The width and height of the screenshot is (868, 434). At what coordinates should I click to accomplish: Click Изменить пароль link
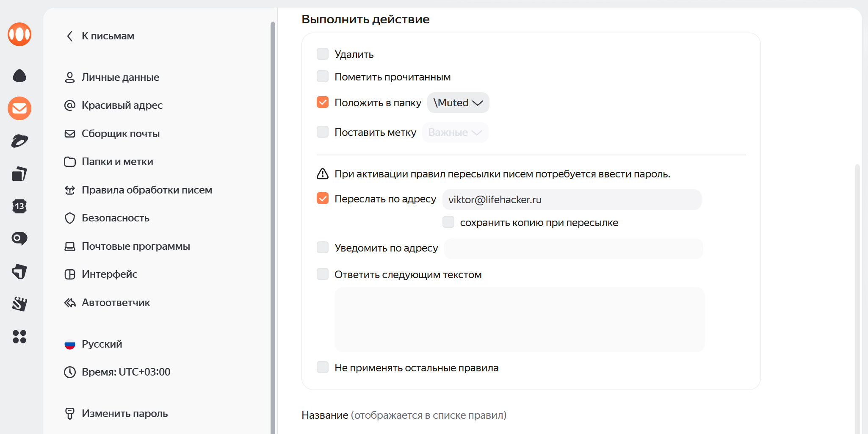point(125,414)
